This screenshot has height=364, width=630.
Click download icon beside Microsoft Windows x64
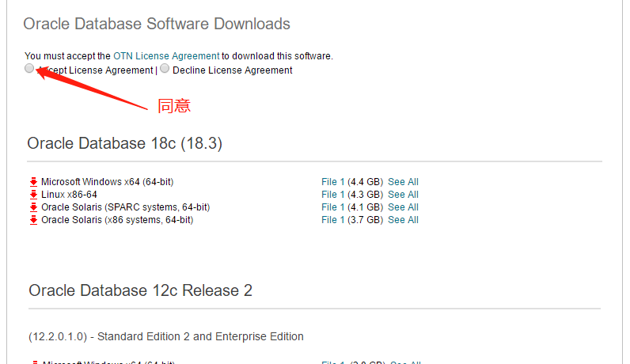[x=34, y=182]
